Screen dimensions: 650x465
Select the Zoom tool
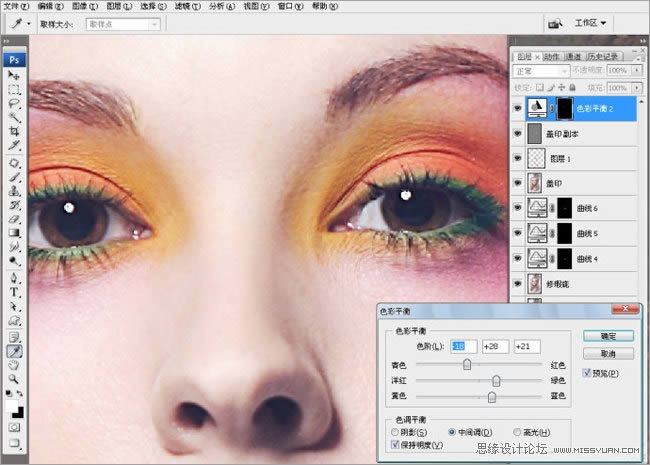(x=14, y=379)
